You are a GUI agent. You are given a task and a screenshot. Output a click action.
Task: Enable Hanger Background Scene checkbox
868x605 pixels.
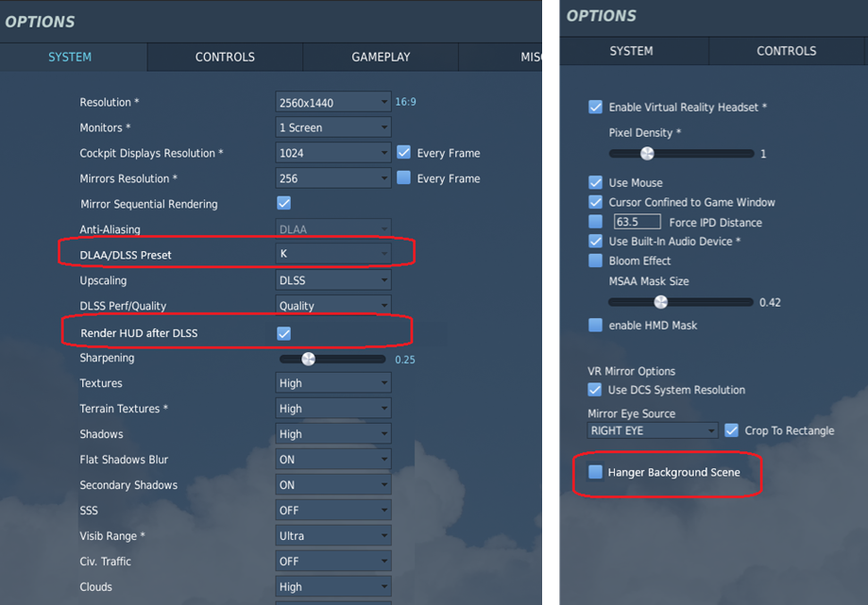click(x=596, y=472)
